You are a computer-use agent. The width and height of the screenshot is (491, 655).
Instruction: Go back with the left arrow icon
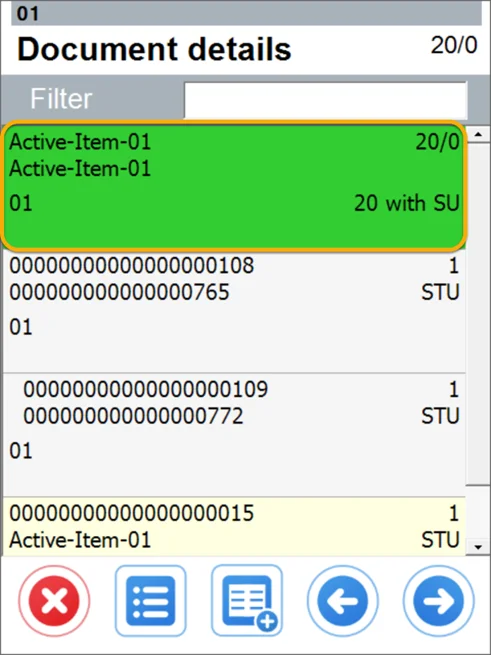(x=343, y=601)
